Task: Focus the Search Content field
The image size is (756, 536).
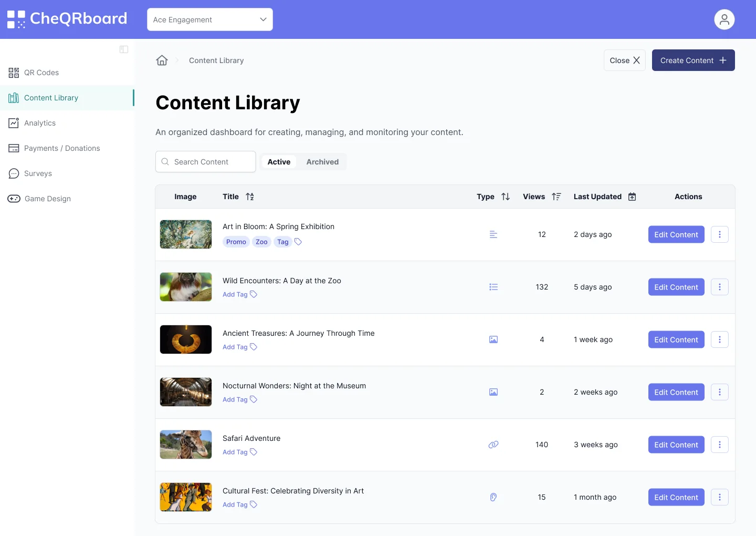Action: [x=206, y=162]
